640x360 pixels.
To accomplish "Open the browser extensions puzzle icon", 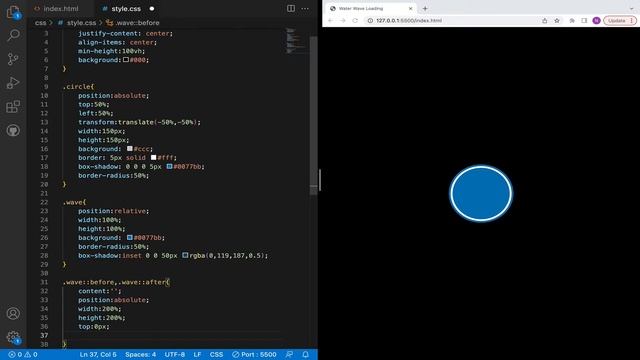I will 572,20.
